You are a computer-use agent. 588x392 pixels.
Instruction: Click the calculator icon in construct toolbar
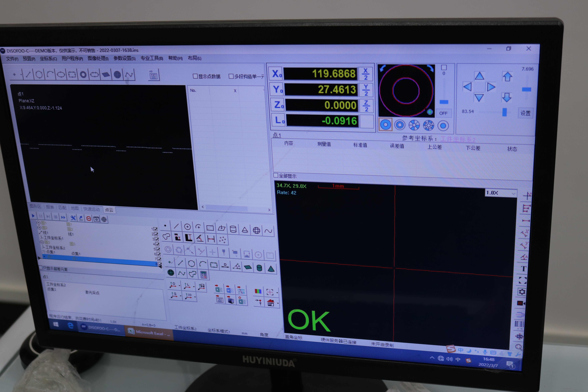pyautogui.click(x=204, y=275)
